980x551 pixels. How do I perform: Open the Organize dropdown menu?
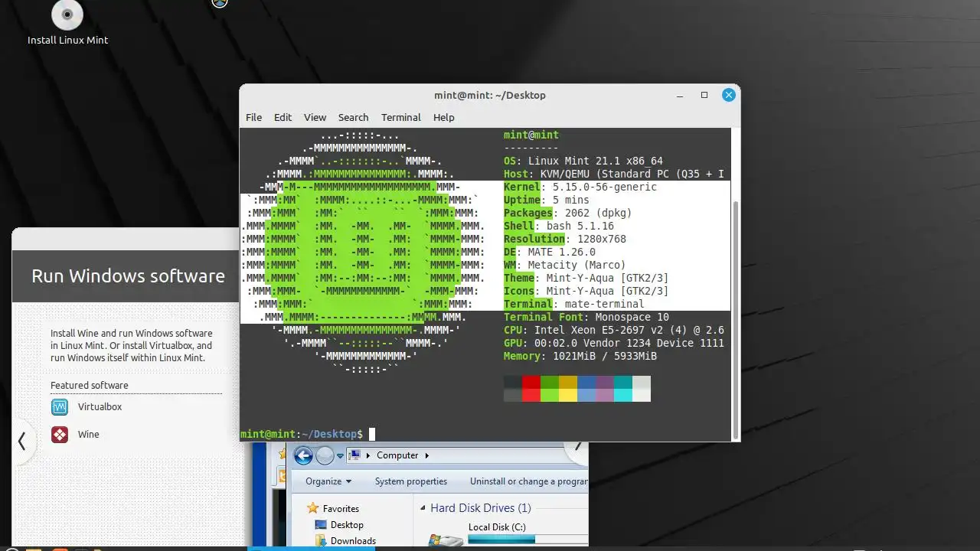pos(328,481)
